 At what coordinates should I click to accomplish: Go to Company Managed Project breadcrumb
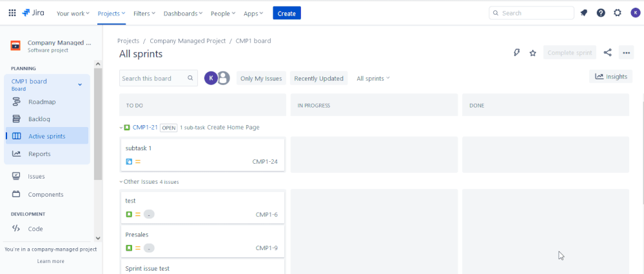pos(188,41)
